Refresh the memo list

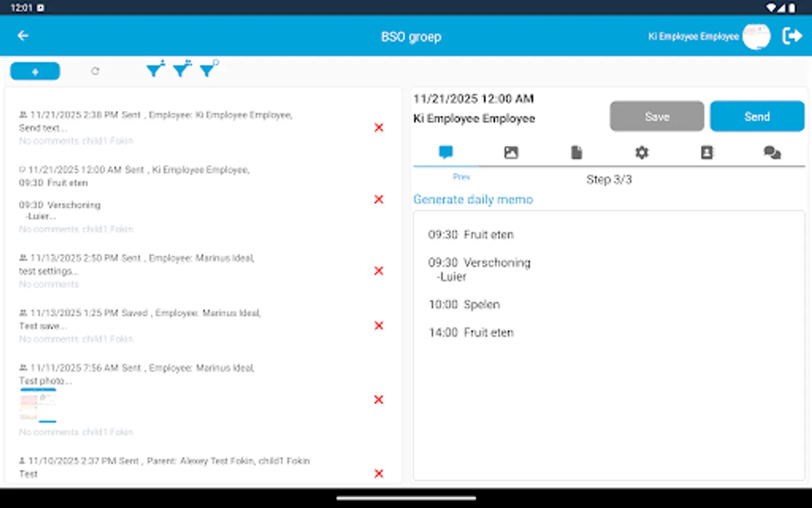(95, 71)
